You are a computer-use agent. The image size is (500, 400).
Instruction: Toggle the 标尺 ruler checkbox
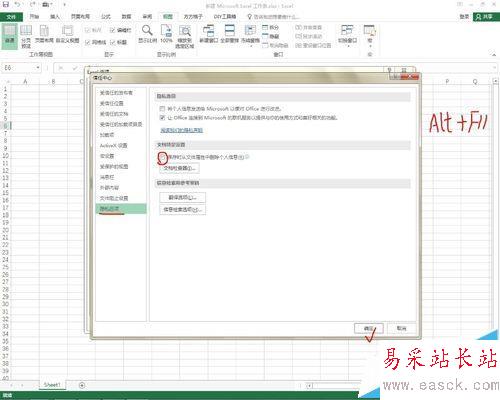point(87,30)
